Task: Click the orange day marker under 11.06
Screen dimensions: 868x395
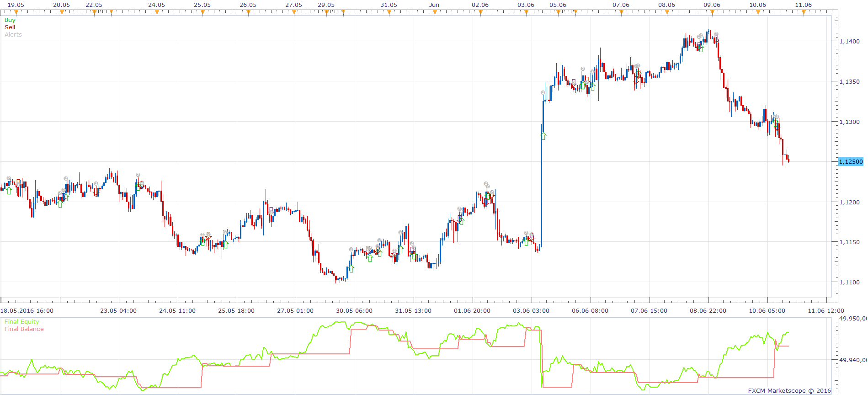Action: (x=804, y=13)
